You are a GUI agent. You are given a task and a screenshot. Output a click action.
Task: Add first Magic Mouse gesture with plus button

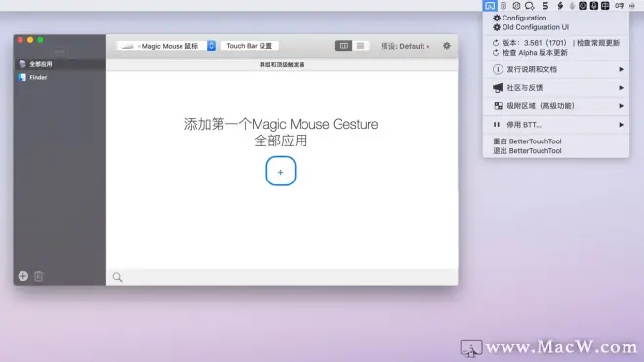(280, 171)
